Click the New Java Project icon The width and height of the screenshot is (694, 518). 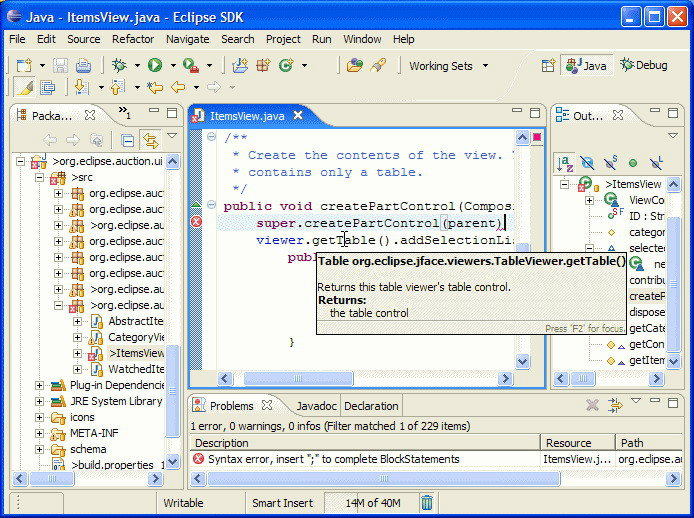pos(240,66)
